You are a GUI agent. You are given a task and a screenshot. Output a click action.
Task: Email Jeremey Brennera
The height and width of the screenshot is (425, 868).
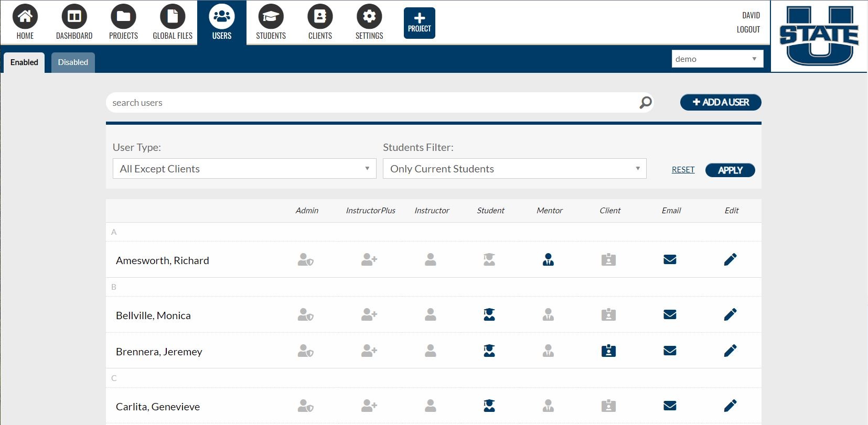coord(670,351)
